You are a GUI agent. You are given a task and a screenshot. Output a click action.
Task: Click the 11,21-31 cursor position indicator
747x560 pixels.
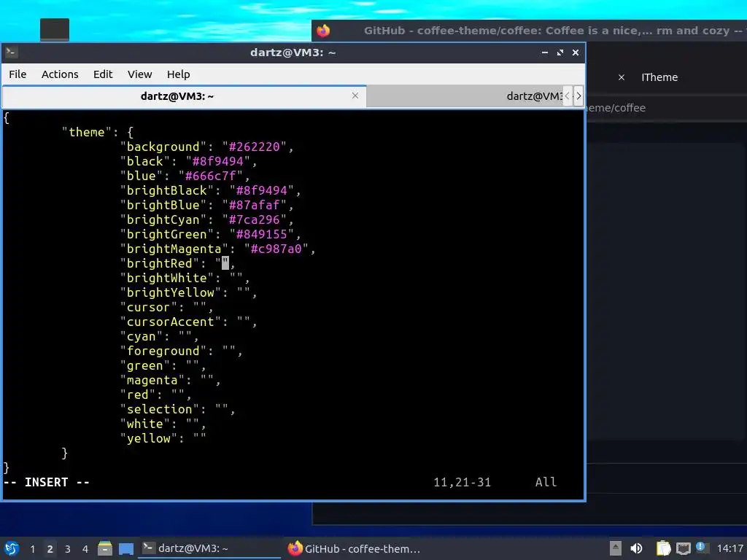click(462, 483)
